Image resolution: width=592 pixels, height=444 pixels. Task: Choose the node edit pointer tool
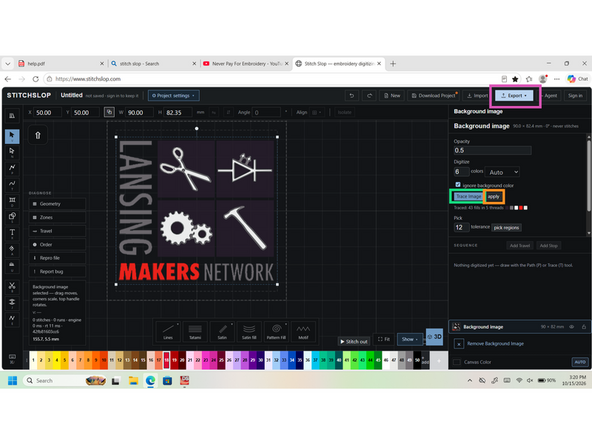[12, 152]
